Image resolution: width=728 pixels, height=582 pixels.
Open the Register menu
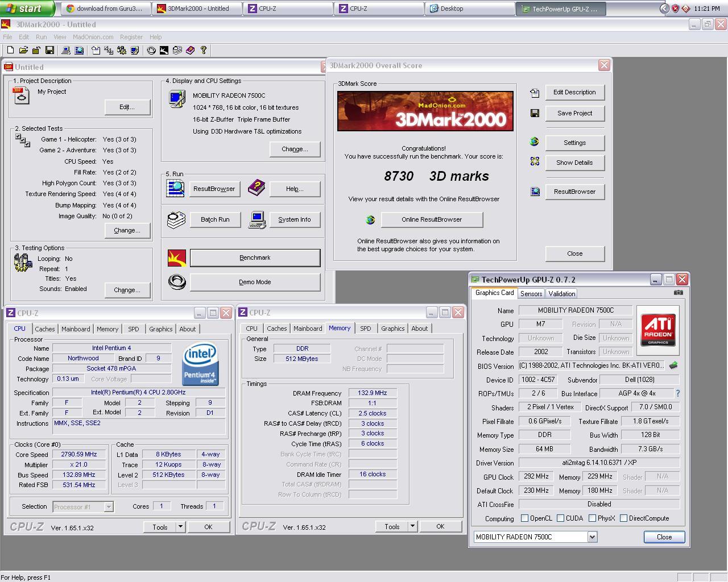(131, 37)
